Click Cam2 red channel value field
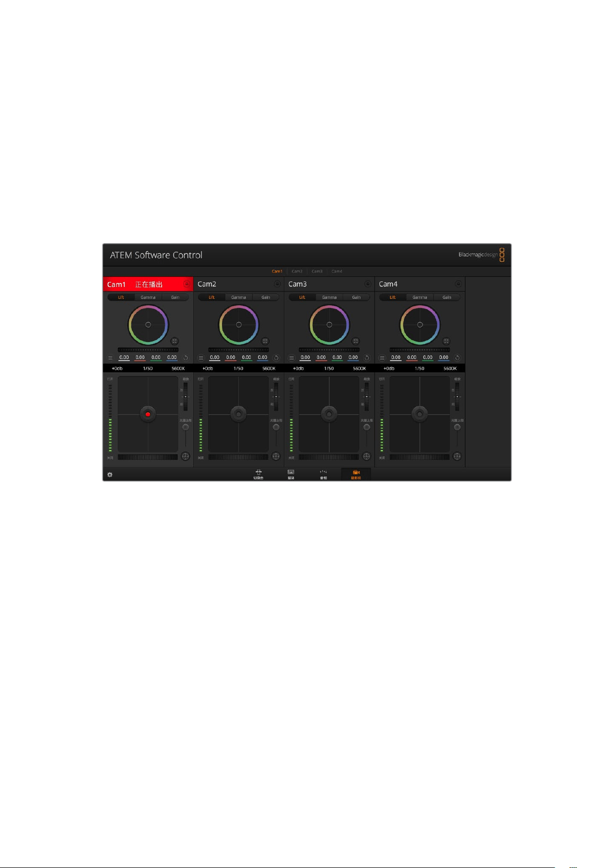614x868 pixels. (231, 358)
